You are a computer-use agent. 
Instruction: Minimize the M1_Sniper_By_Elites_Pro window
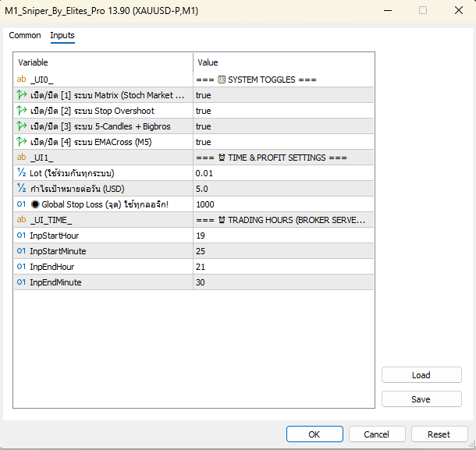[x=388, y=11]
